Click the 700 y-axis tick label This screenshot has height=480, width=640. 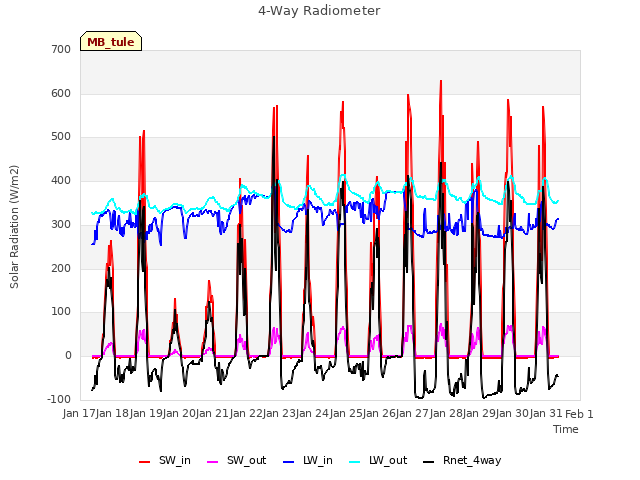61,49
